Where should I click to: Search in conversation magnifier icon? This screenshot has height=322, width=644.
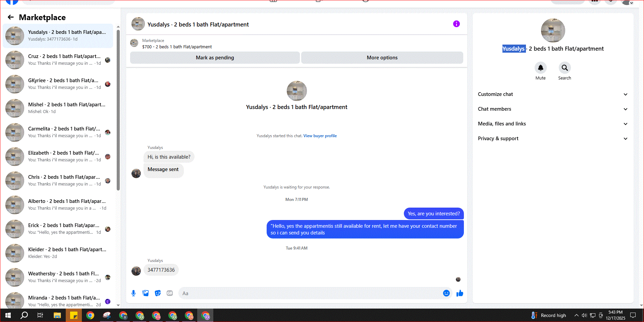pos(565,68)
